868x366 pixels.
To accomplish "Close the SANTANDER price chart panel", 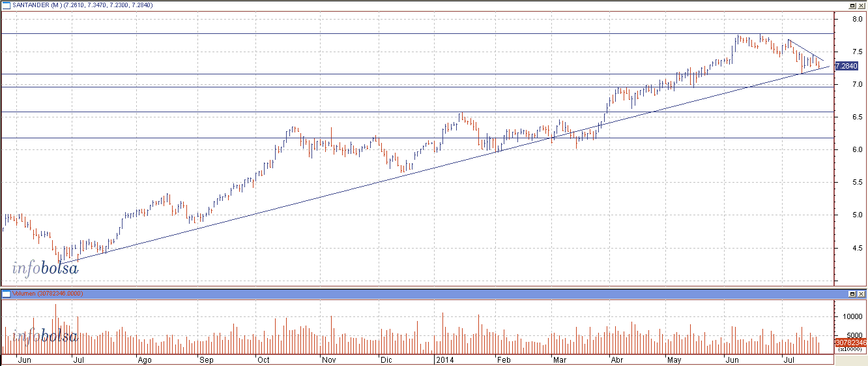I will tap(861, 5).
